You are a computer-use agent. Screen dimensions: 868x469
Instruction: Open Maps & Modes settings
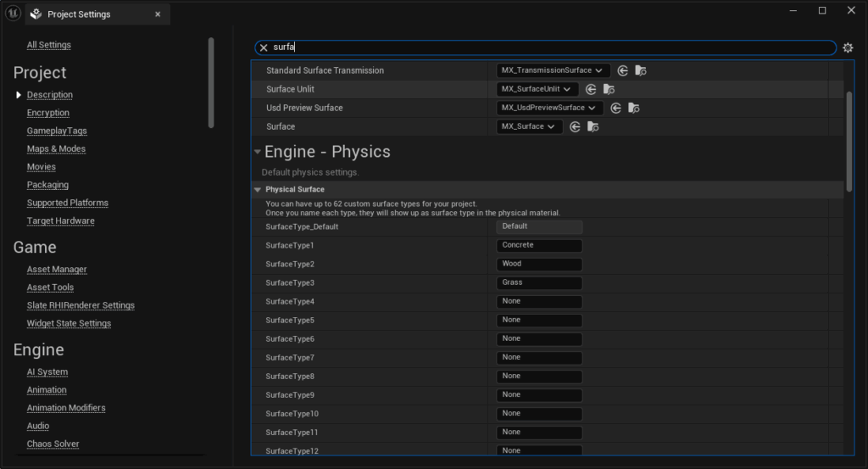click(x=56, y=149)
